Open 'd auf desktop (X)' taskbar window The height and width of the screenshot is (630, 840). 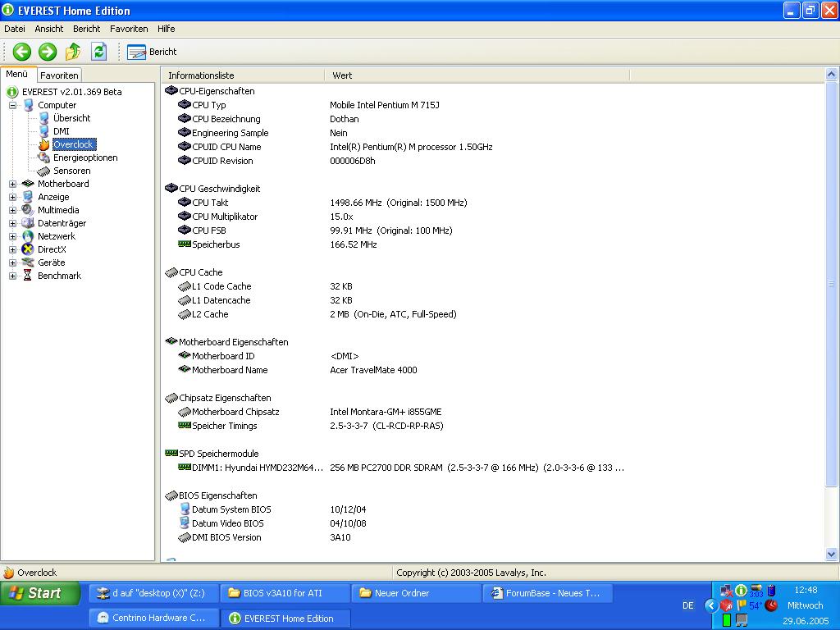tap(154, 593)
